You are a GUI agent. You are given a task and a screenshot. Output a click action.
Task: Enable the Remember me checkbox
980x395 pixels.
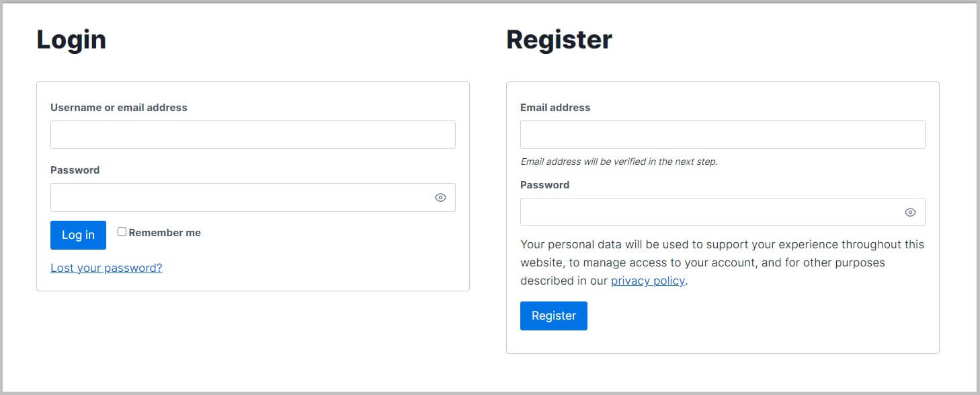(122, 232)
